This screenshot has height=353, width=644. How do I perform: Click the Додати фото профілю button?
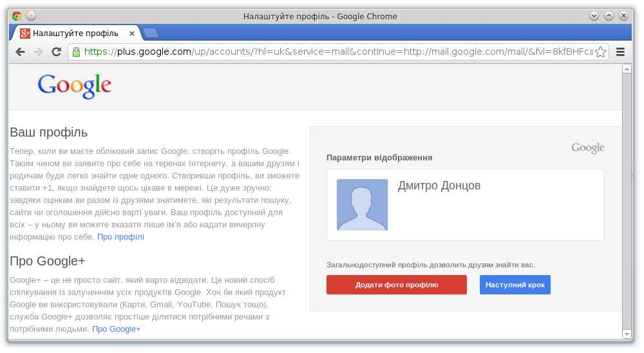(397, 285)
